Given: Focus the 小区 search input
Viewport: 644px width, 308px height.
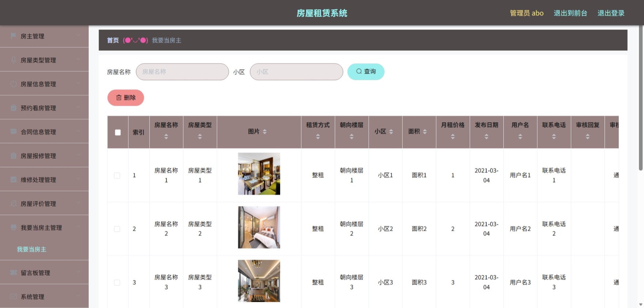Looking at the screenshot, I should point(296,72).
